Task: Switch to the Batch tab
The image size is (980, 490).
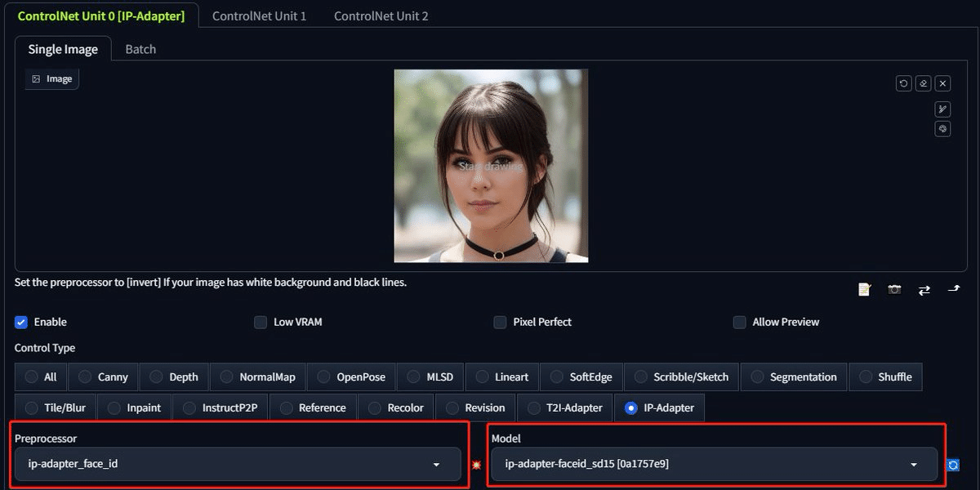Action: (x=140, y=49)
